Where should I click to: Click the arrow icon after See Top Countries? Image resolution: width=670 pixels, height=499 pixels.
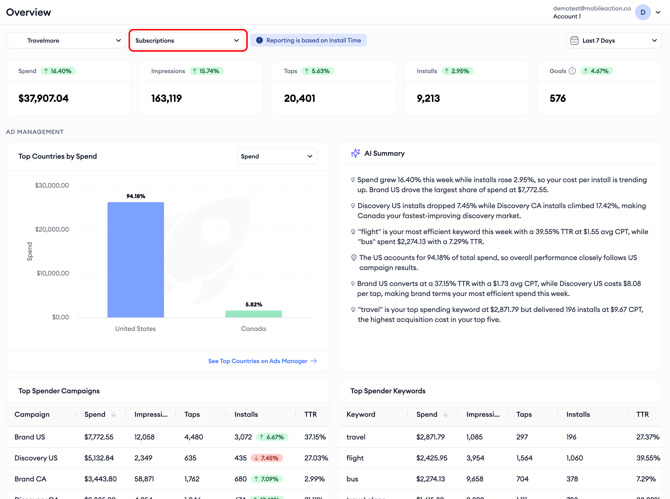click(x=314, y=361)
